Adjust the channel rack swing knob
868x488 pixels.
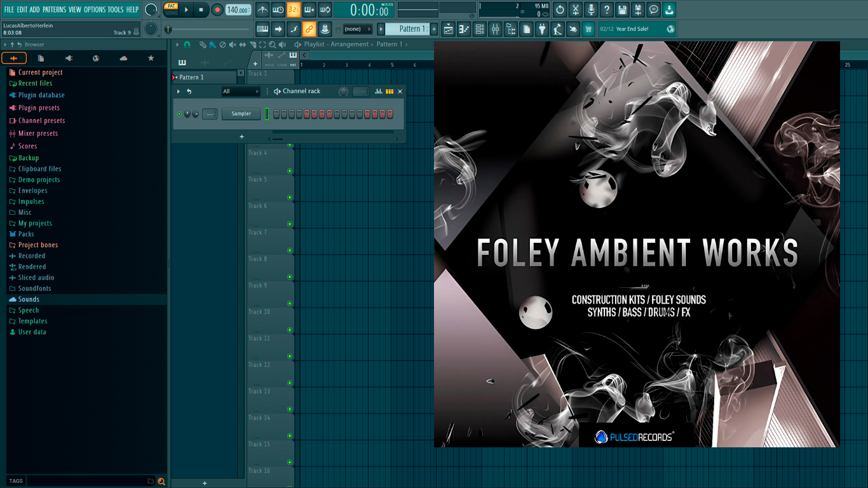343,91
